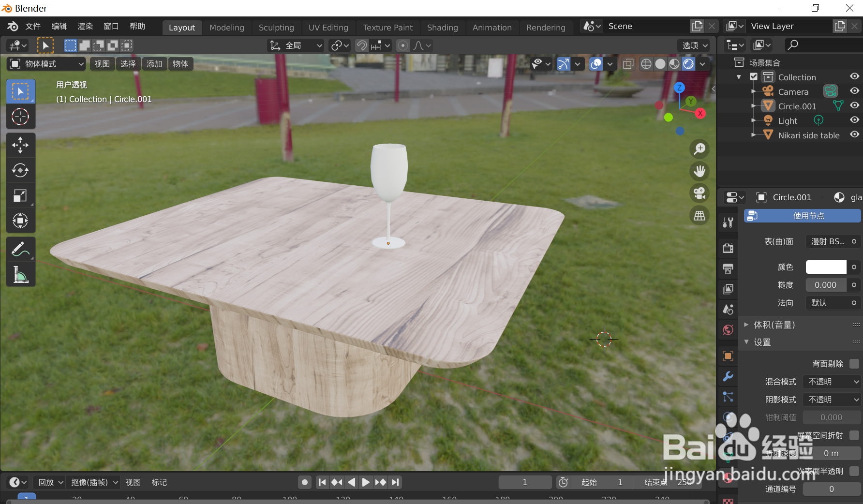Select the Annotate tool
The height and width of the screenshot is (504, 863).
tap(20, 249)
